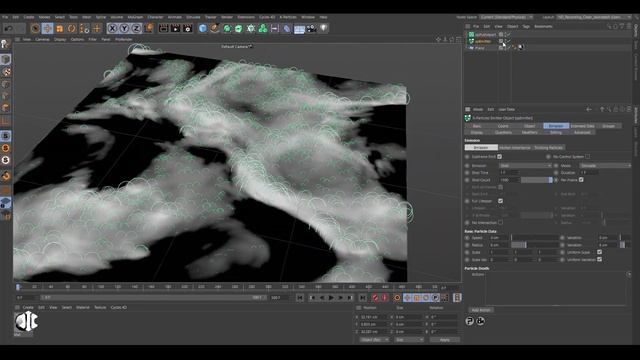Click the Camera object icon
This screenshot has height=360, width=640.
pos(311,28)
